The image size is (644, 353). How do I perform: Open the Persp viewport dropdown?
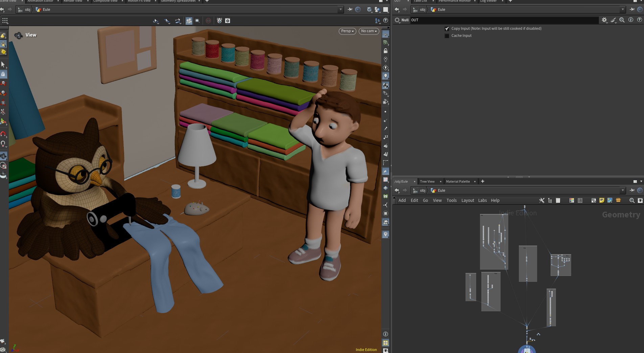(x=347, y=31)
